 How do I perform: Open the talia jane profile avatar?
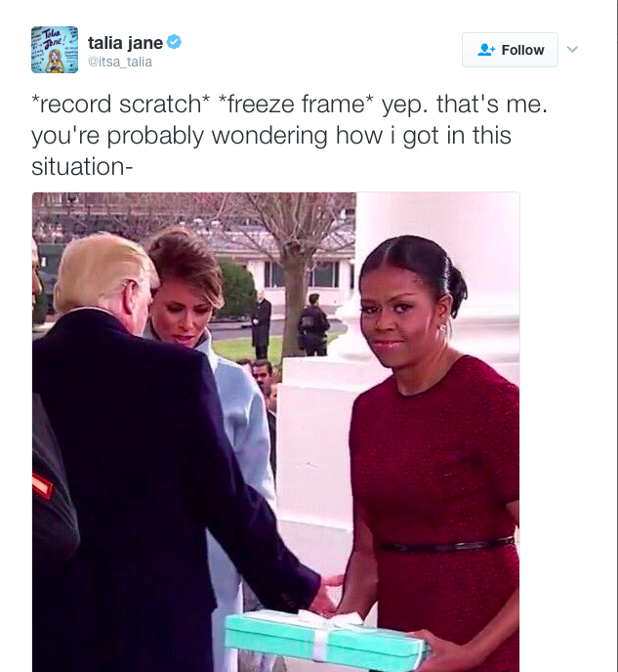[x=55, y=50]
